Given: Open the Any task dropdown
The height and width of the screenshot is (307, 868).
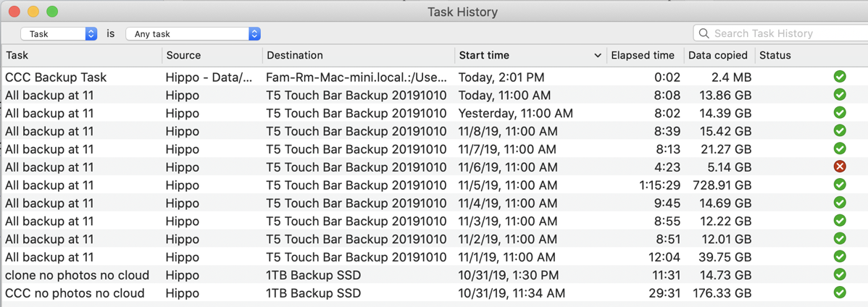Looking at the screenshot, I should pos(193,34).
